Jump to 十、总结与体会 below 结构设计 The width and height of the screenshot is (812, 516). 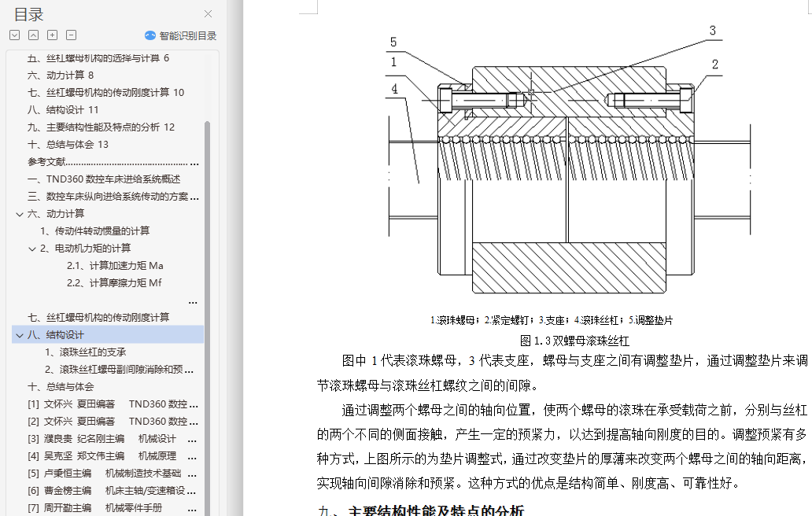pyautogui.click(x=61, y=387)
